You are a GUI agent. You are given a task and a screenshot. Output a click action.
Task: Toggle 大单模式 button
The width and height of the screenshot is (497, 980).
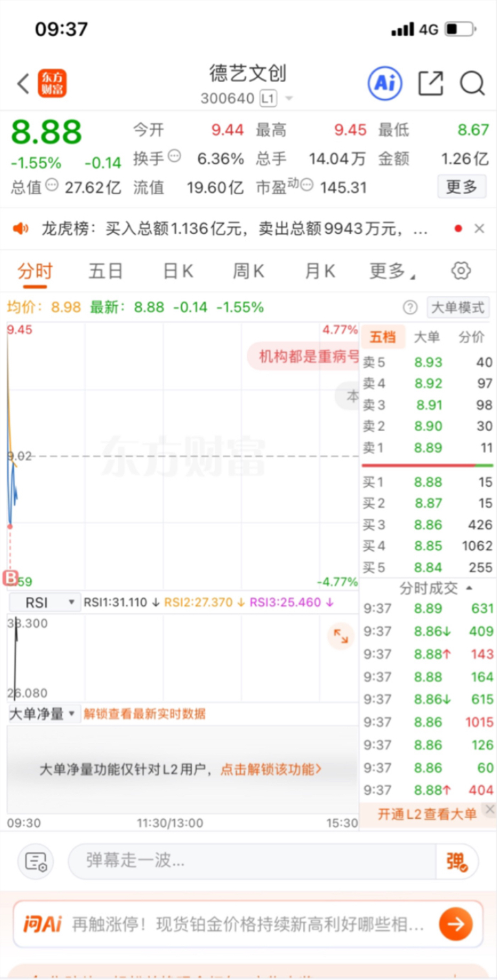(x=458, y=307)
